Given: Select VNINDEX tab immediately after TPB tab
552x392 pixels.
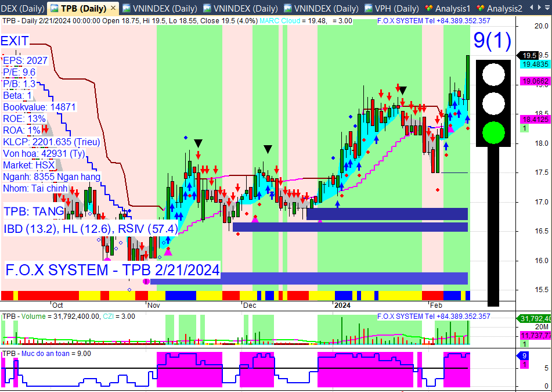Looking at the screenshot, I should (160, 8).
